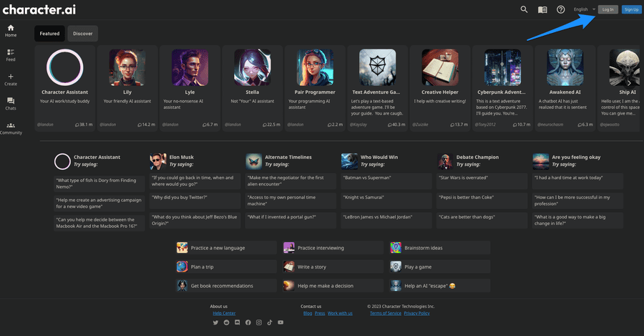
Task: Click Create plus icon in sidebar
Action: coord(11,80)
